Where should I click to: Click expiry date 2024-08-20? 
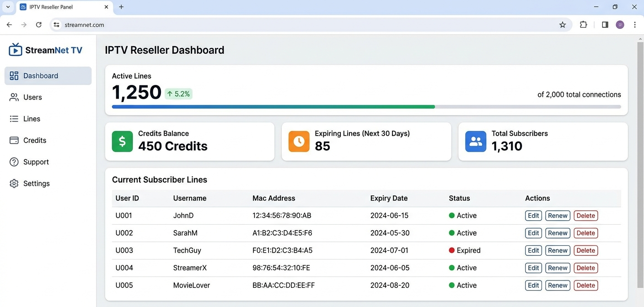pos(390,285)
